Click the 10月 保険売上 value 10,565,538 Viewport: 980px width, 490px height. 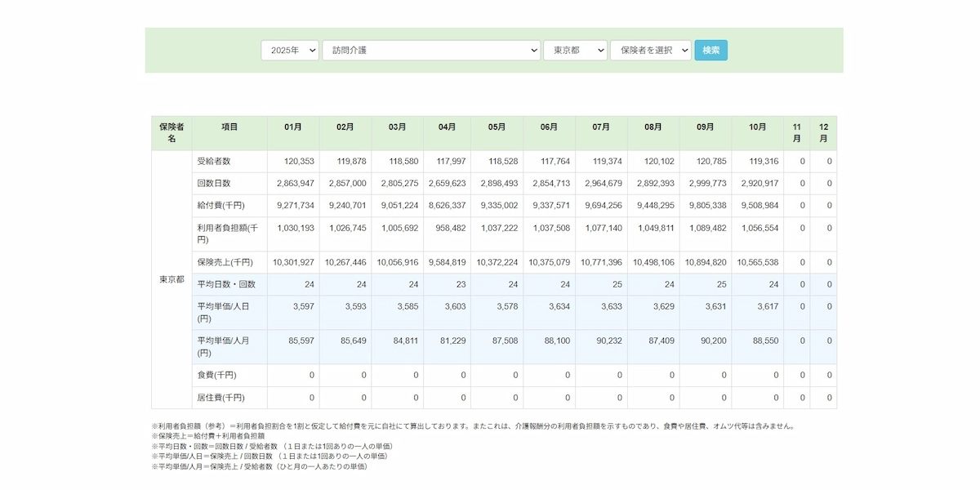click(759, 263)
